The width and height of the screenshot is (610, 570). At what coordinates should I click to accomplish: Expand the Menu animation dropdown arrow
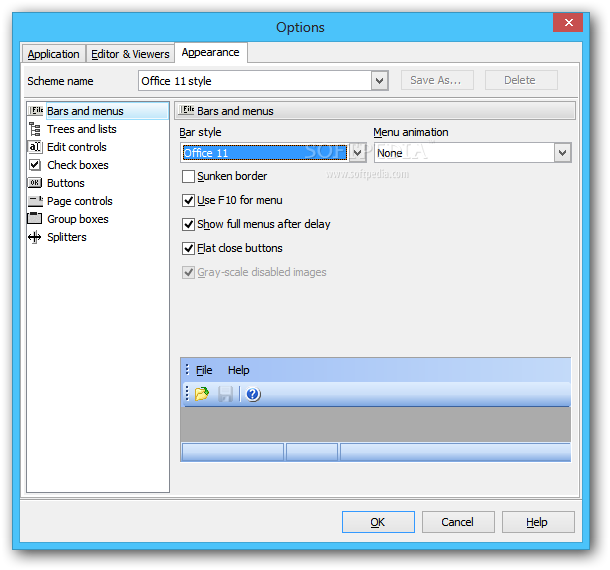562,153
